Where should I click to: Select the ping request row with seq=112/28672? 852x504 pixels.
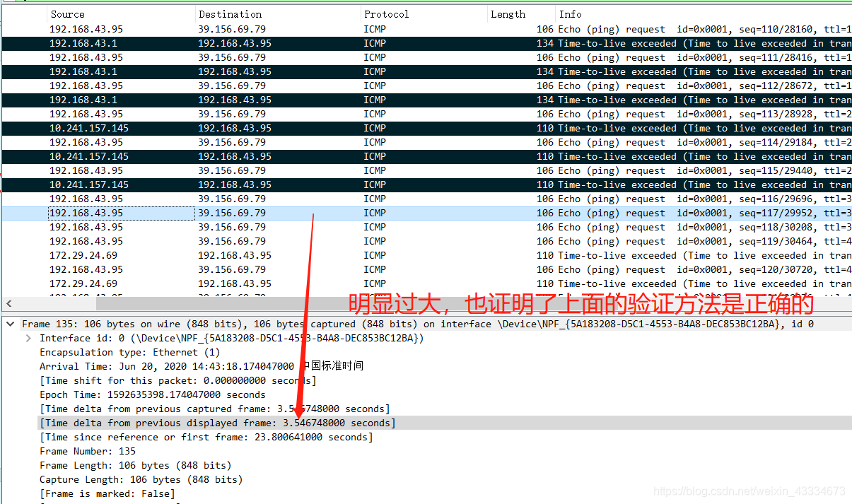click(x=426, y=86)
